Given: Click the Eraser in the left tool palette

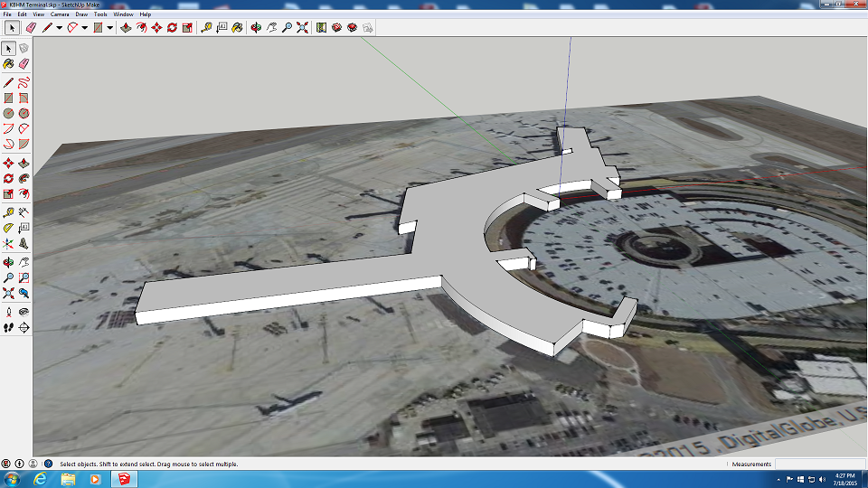Looking at the screenshot, I should (x=24, y=64).
